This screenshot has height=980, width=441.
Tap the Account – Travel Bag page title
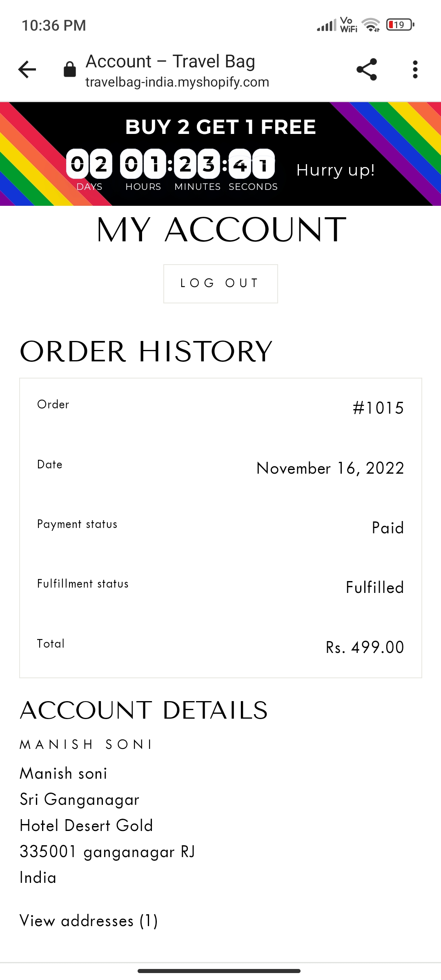pos(170,61)
